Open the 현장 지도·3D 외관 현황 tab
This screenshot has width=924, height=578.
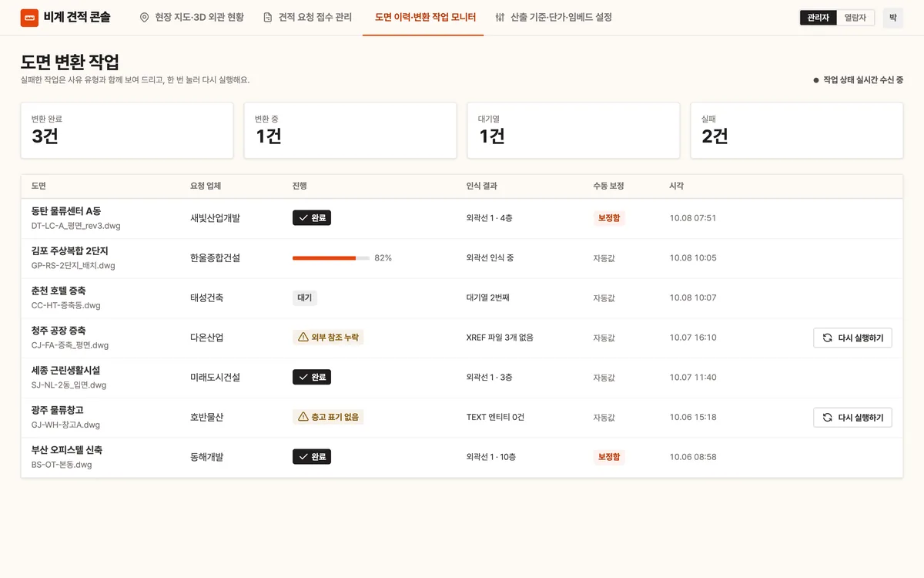(192, 17)
